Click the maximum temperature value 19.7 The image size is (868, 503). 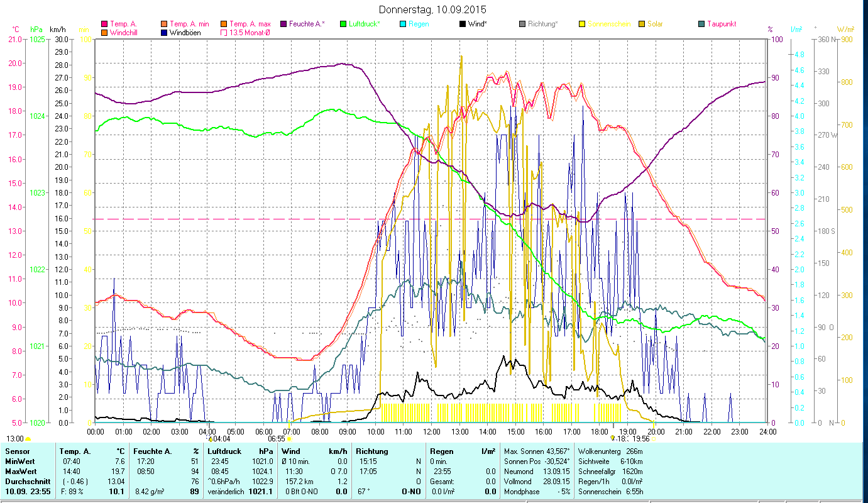pyautogui.click(x=118, y=471)
